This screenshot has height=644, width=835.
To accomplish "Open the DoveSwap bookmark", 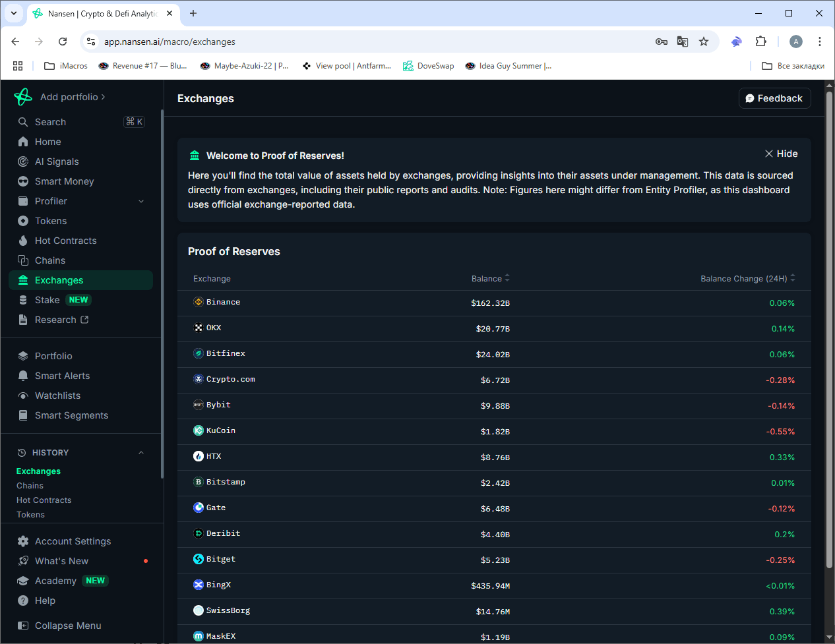I will pyautogui.click(x=429, y=66).
